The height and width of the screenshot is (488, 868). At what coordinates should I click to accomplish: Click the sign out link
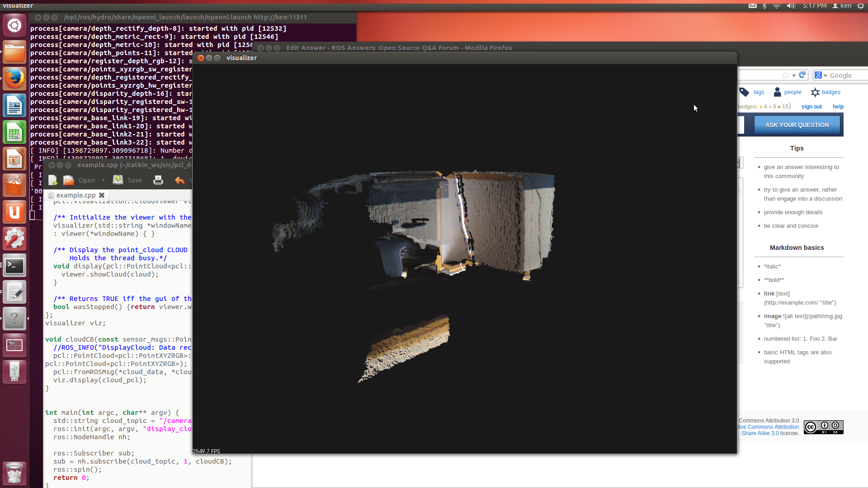pyautogui.click(x=811, y=107)
